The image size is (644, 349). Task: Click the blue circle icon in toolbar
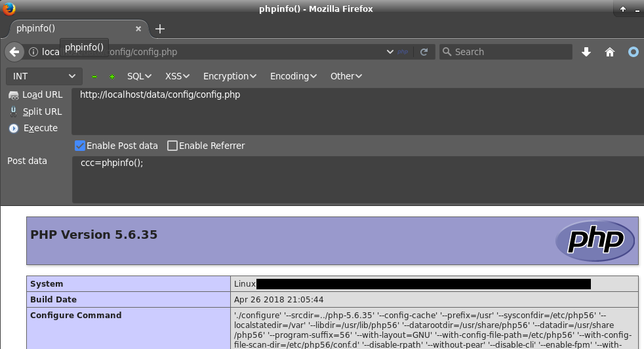pos(634,52)
